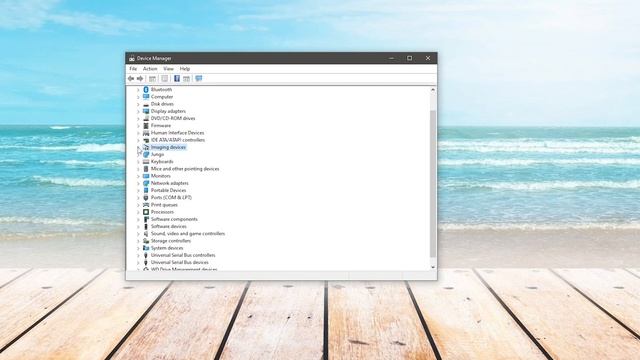Select the 'Portable Devices' label
640x360 pixels.
tap(169, 190)
